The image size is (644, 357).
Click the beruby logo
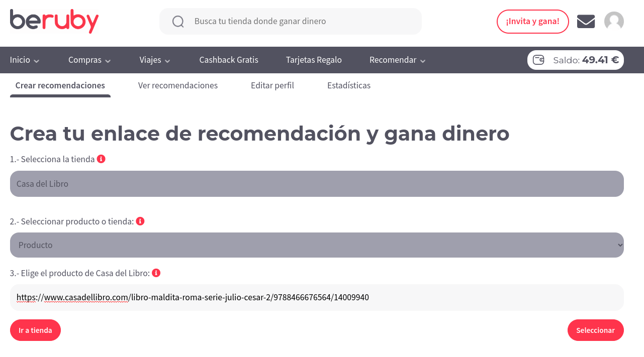coord(54,21)
